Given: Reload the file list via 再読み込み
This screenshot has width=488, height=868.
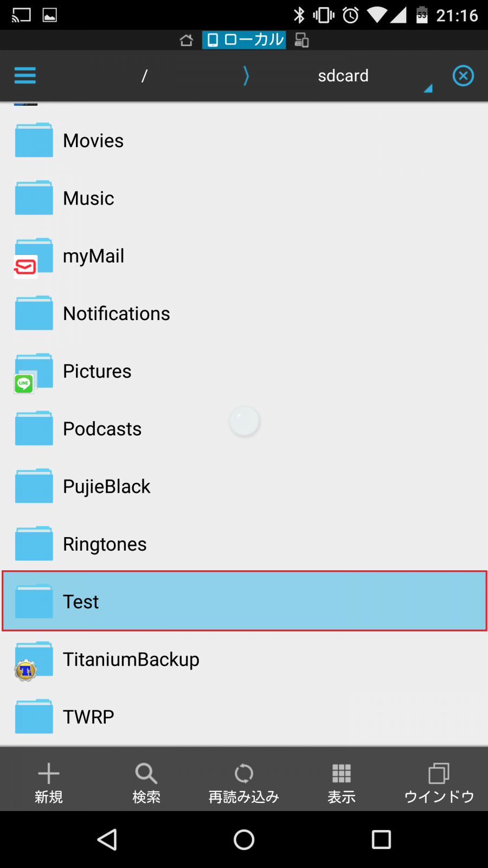Looking at the screenshot, I should click(x=243, y=781).
